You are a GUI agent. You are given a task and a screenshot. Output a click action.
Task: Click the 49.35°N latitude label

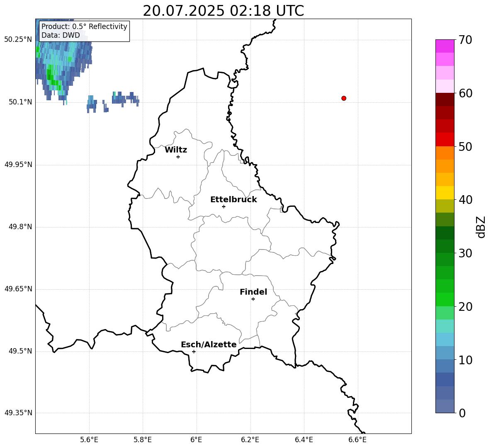click(x=18, y=413)
